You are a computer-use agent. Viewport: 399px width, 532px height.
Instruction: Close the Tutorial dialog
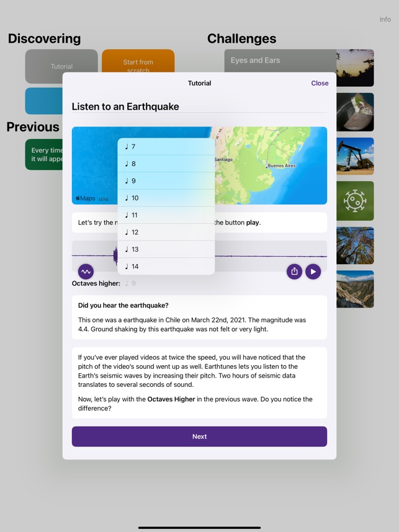[320, 83]
